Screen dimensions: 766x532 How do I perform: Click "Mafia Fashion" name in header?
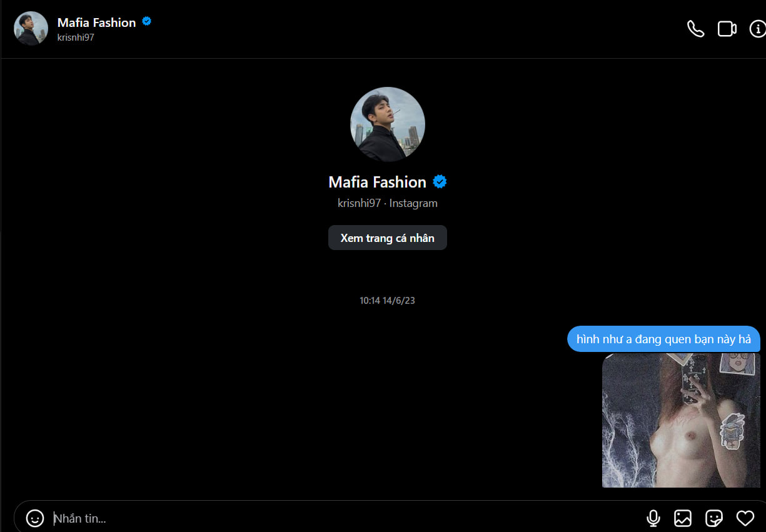(x=96, y=23)
